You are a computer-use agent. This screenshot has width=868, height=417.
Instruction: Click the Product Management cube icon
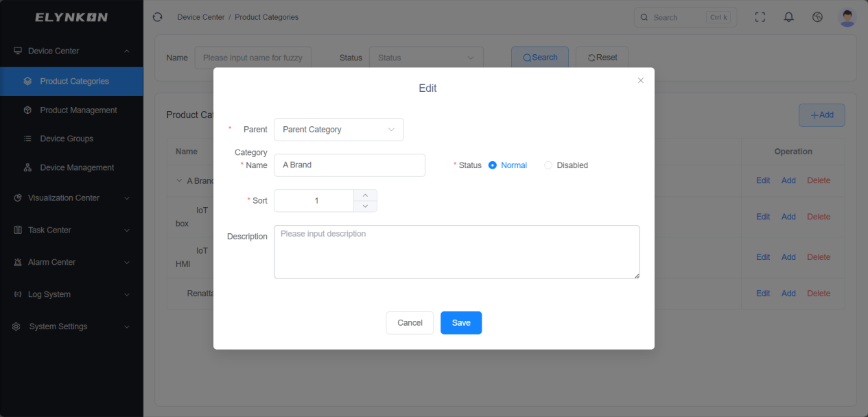coord(27,110)
